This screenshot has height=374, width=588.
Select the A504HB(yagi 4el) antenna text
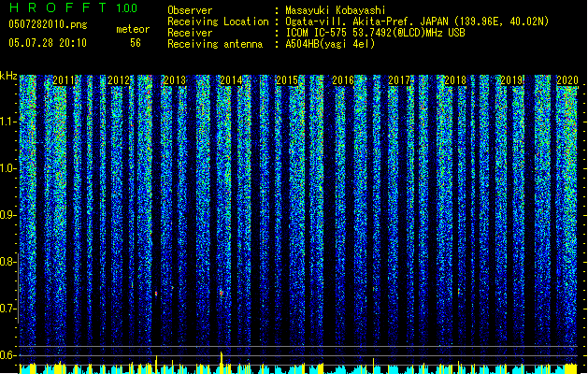coord(330,44)
